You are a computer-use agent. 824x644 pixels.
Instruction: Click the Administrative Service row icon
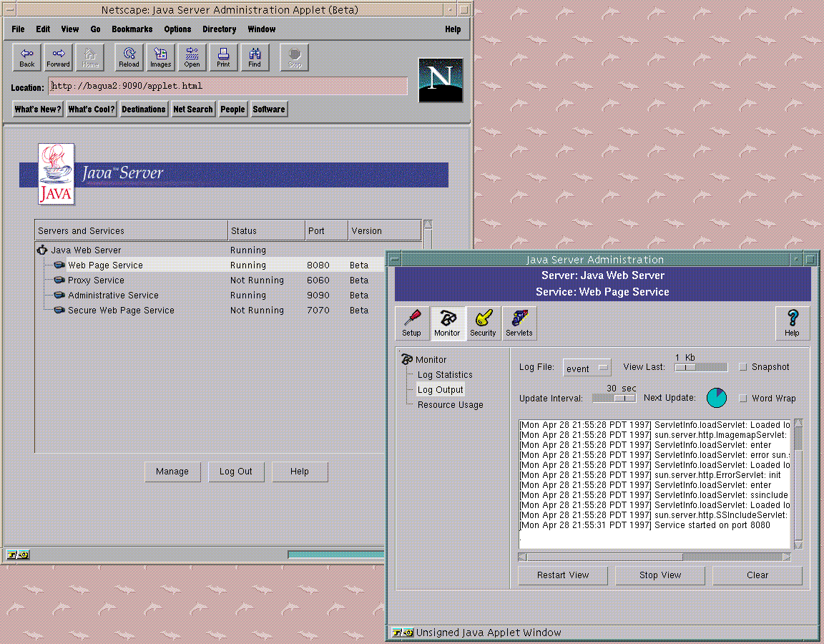tap(59, 295)
